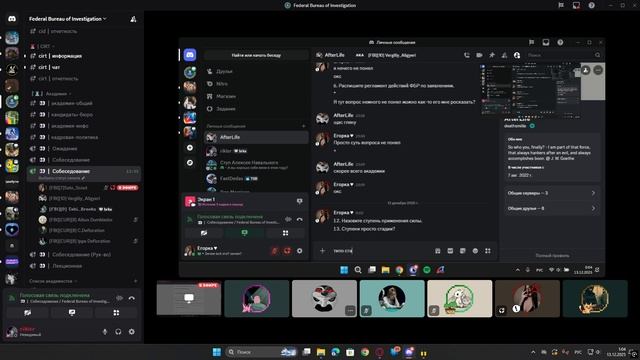Add friends to DM icon in header
The height and width of the screenshot is (360, 640).
504,55
